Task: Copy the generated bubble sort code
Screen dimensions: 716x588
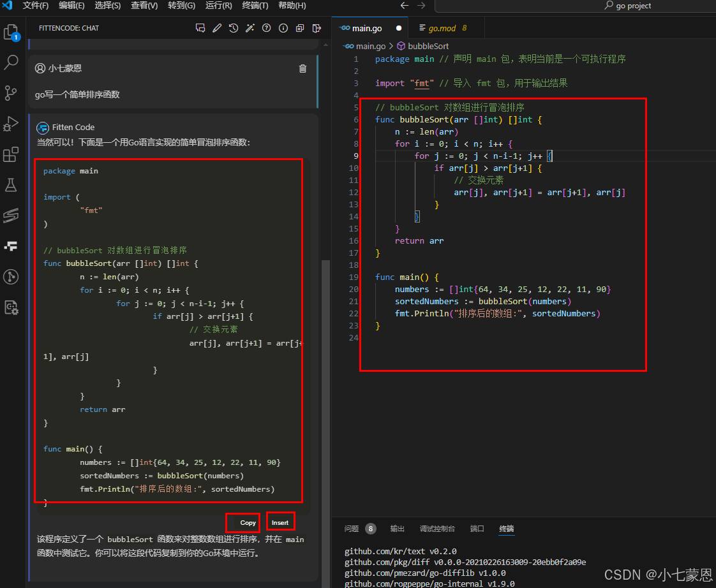Action: click(x=247, y=522)
